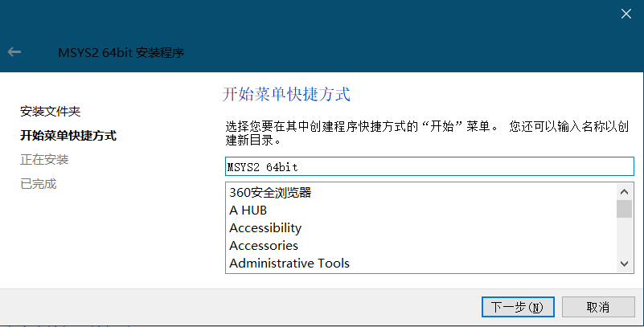
Task: Click the 正在安装 step in sidebar
Action: (44, 160)
